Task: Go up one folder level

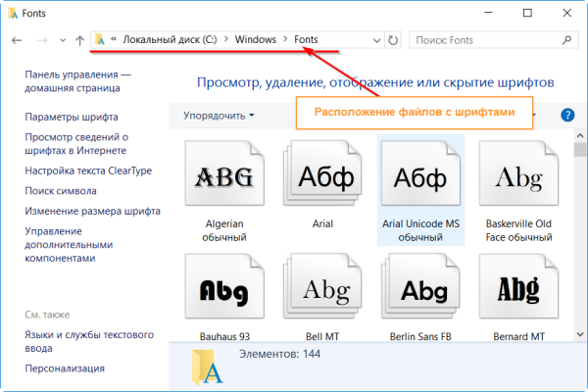Action: [79, 40]
